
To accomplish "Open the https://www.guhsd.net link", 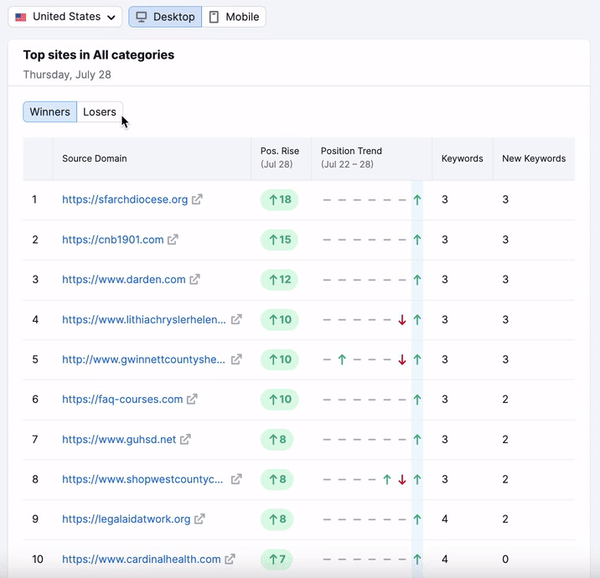I will pos(119,439).
